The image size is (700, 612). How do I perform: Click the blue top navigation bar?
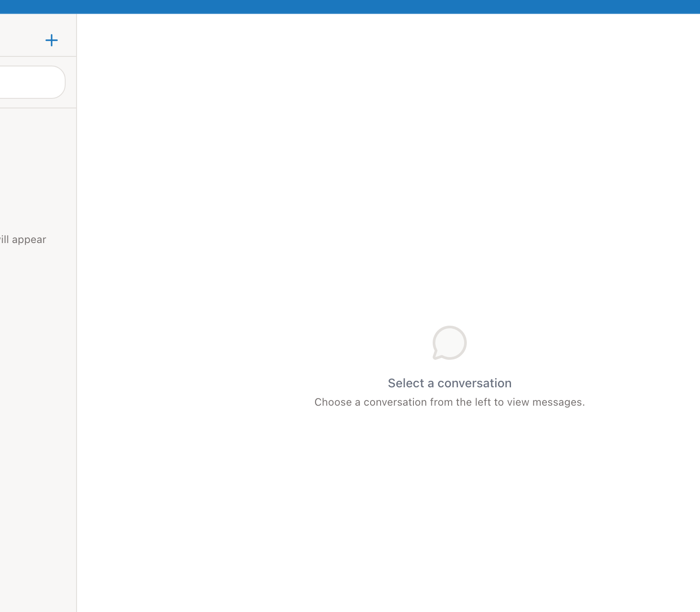(350, 7)
